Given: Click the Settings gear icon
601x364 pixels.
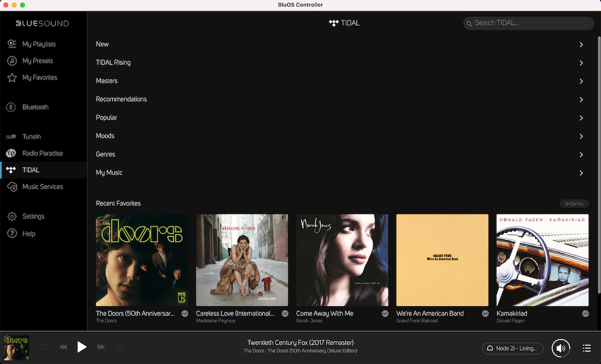Looking at the screenshot, I should 12,216.
